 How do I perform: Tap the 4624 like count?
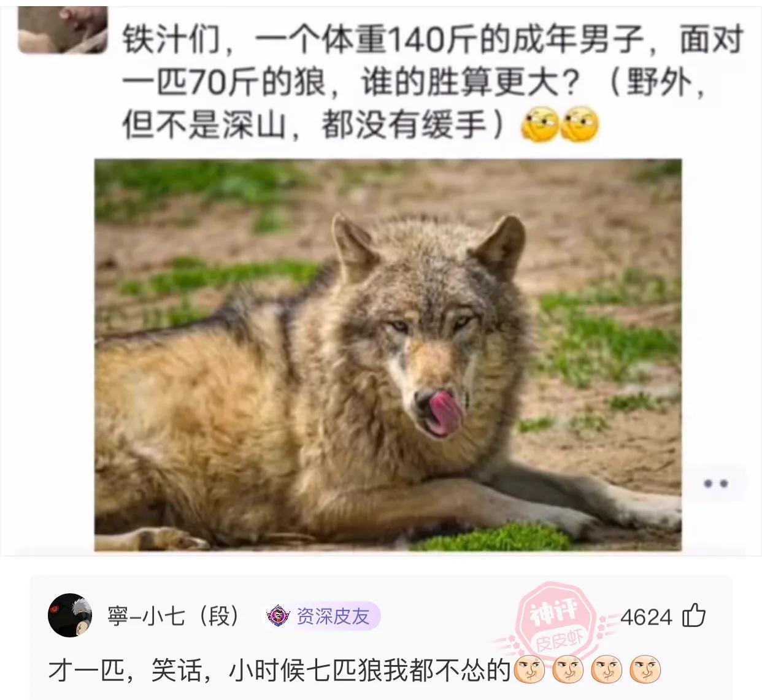pyautogui.click(x=646, y=616)
